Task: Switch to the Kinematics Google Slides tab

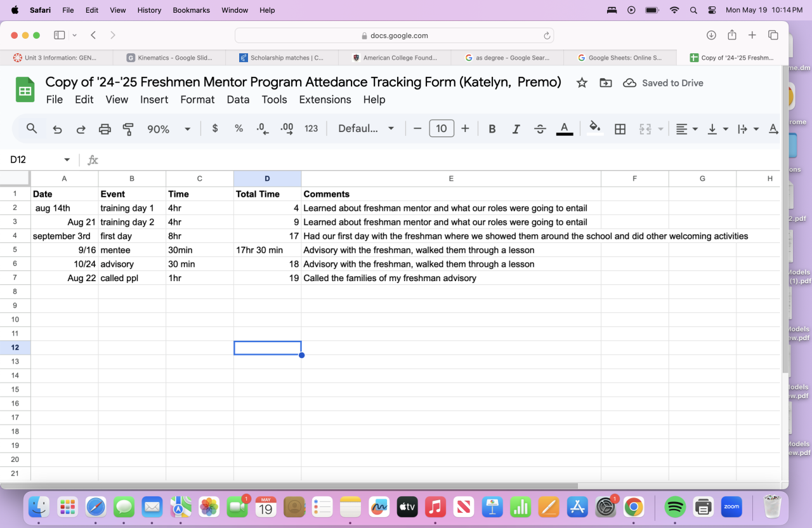Action: coord(169,58)
